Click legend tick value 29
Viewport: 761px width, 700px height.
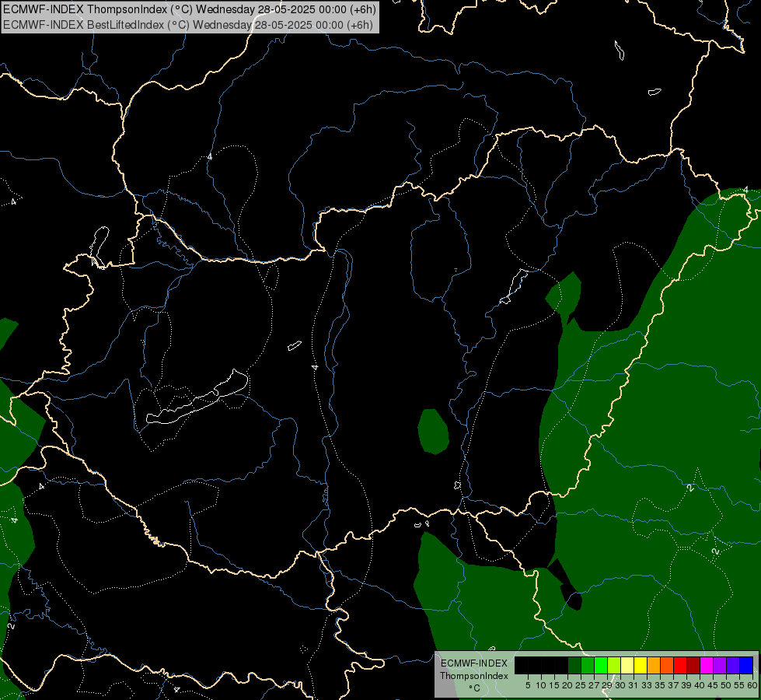pyautogui.click(x=607, y=685)
